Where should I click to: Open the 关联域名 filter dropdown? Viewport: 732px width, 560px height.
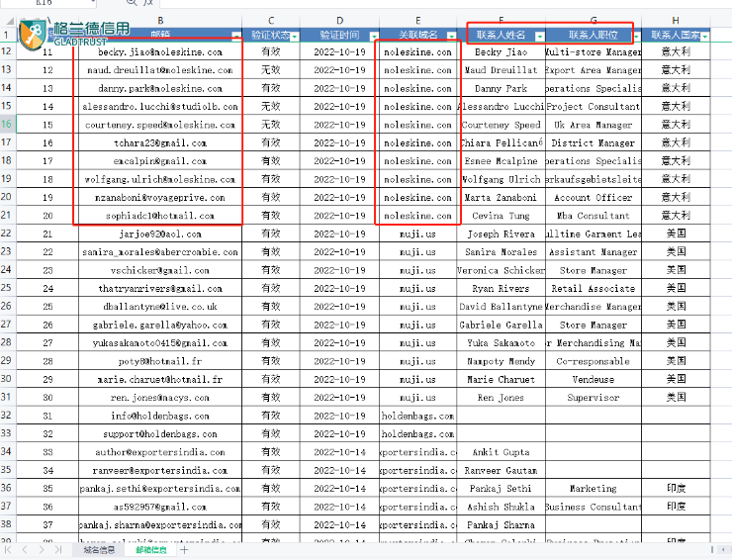(451, 36)
